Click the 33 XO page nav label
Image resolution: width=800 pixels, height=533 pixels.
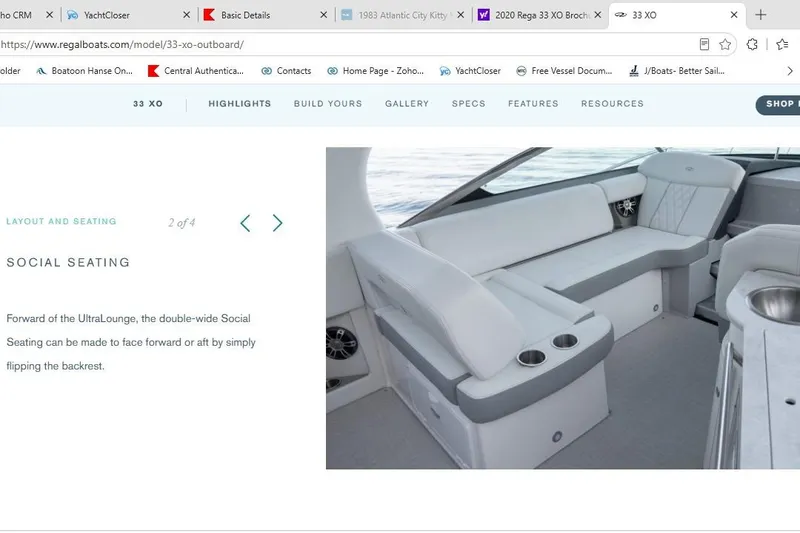coord(148,104)
